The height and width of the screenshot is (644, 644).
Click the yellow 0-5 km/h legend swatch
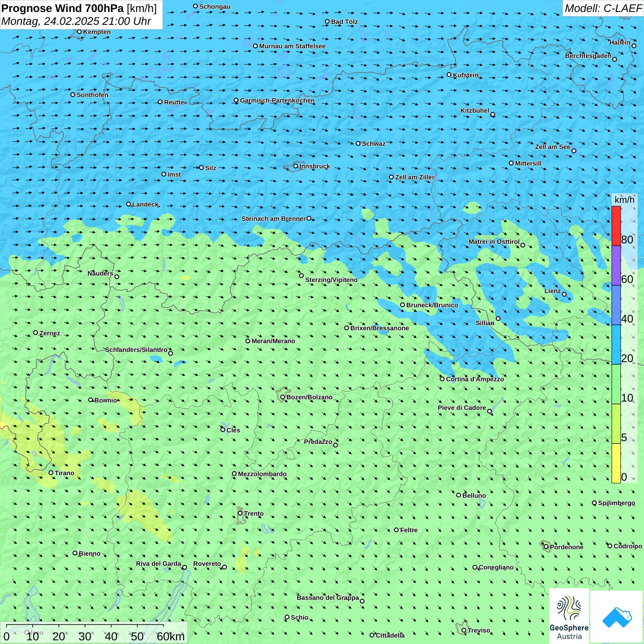point(616,463)
